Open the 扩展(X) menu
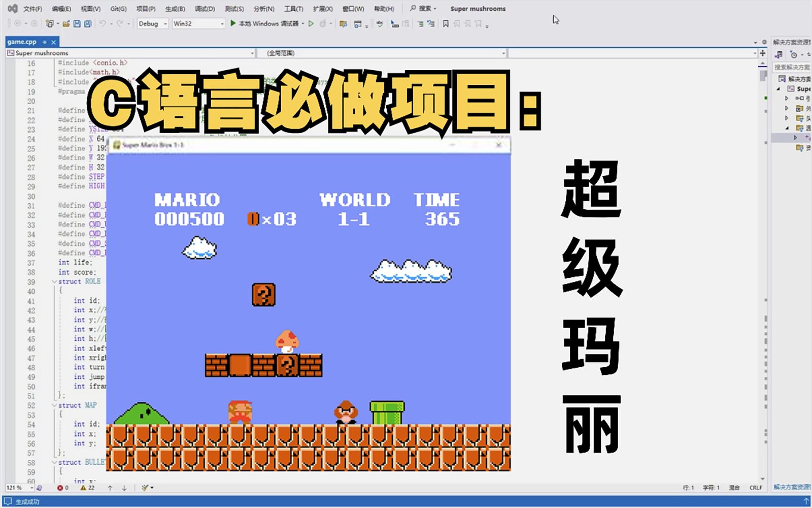812x508 pixels. [x=323, y=9]
